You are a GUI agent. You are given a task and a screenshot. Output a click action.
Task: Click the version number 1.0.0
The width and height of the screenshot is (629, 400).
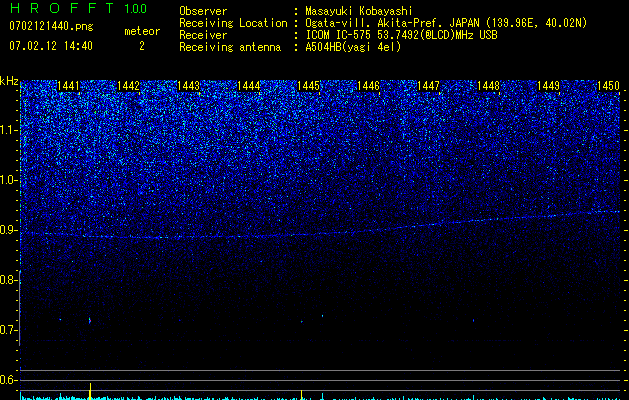[135, 8]
